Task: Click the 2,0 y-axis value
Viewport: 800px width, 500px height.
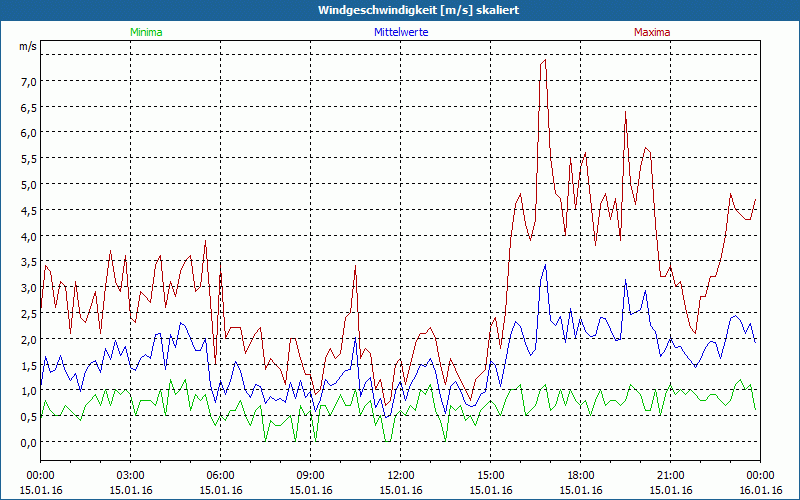Action: 28,339
